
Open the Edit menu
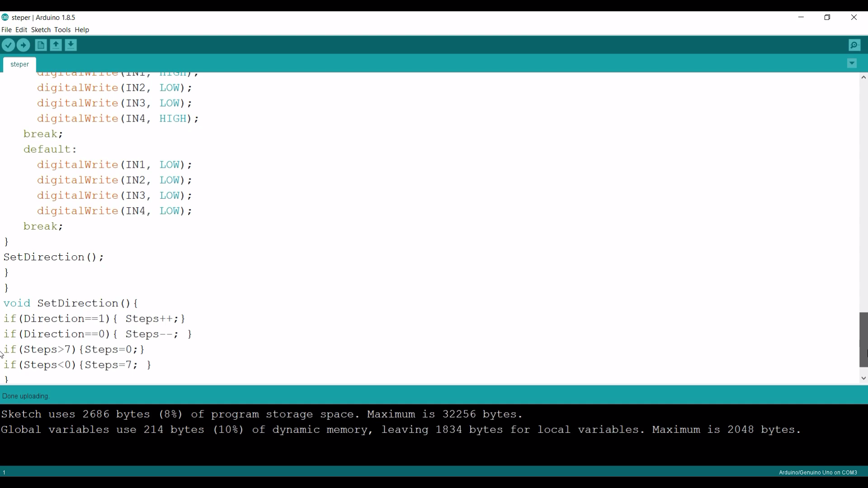point(21,30)
